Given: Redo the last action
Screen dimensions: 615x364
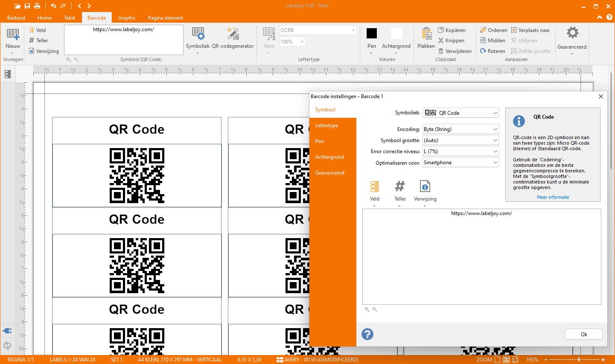Looking at the screenshot, I should click(x=63, y=6).
